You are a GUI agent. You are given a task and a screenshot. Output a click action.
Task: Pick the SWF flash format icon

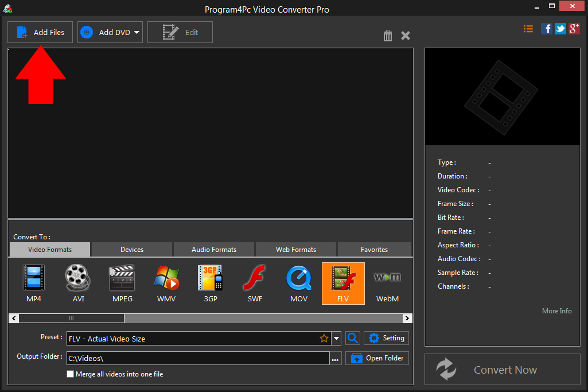[255, 283]
